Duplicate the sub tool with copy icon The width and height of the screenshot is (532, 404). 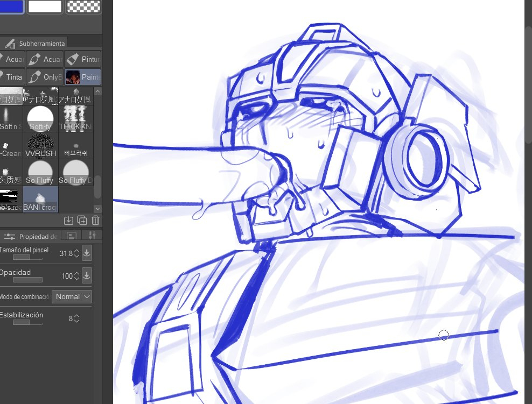pyautogui.click(x=82, y=220)
